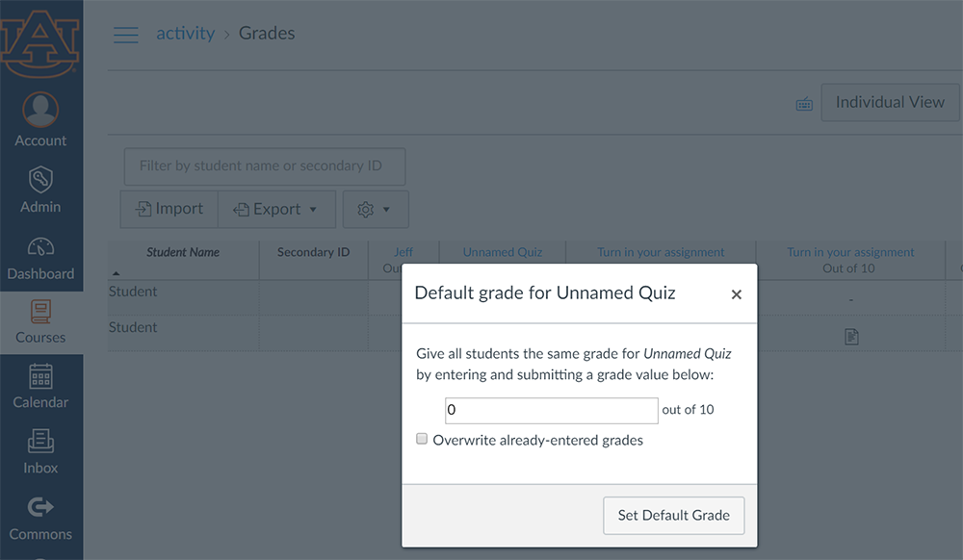Switch to Individual View
Viewport: 963px width, 560px height.
tap(890, 102)
